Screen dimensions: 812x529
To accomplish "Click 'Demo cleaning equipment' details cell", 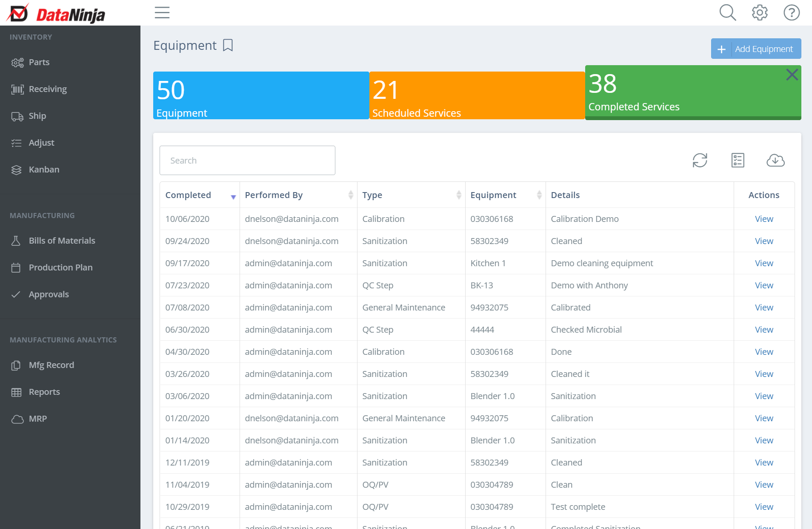I will (x=602, y=263).
